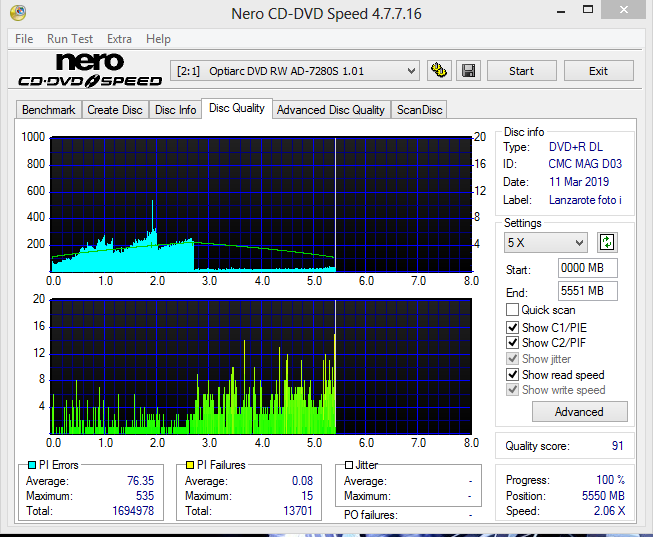Open the Help menu
The height and width of the screenshot is (537, 653).
158,39
